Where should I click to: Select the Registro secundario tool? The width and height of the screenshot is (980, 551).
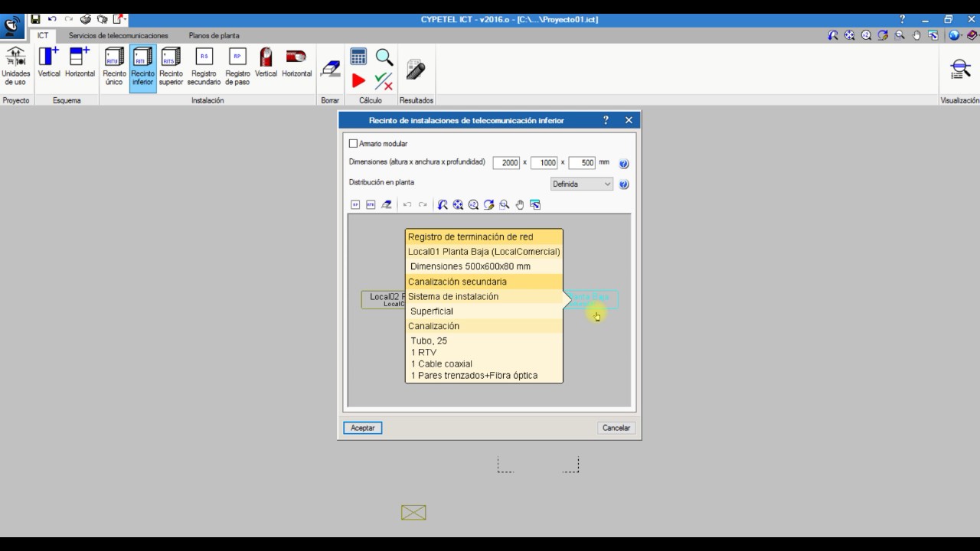[204, 67]
